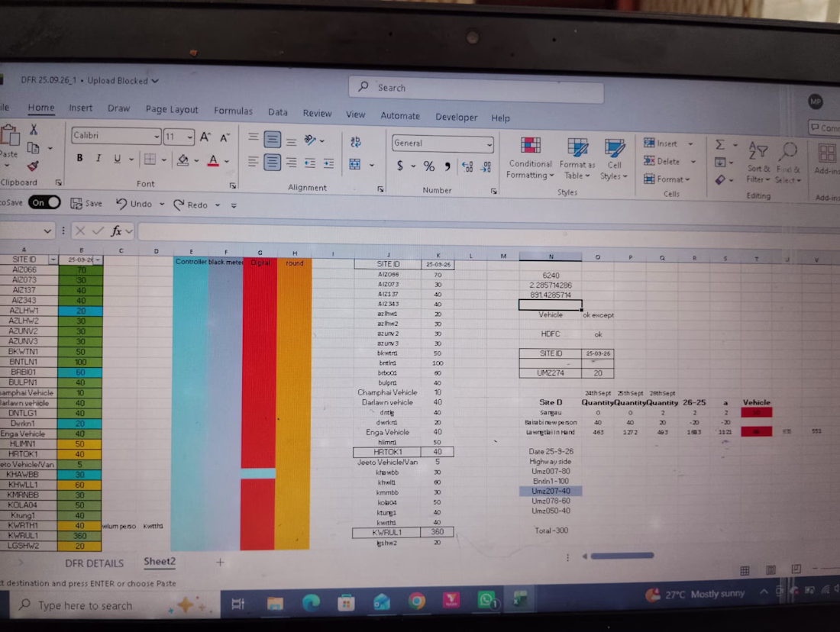
Task: Open the Formulas ribbon tab
Action: 233,111
